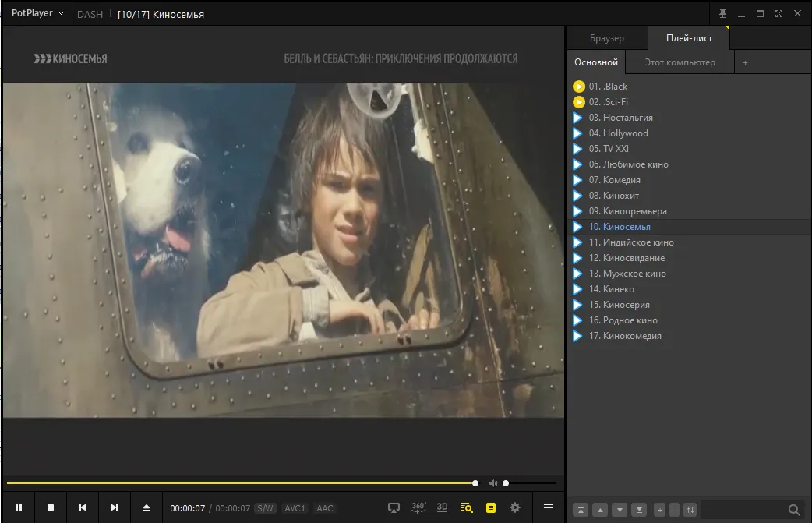Viewport: 812px width, 523px height.
Task: Click the yellow play icon beside 02. .Sci-Fi
Action: [x=578, y=102]
